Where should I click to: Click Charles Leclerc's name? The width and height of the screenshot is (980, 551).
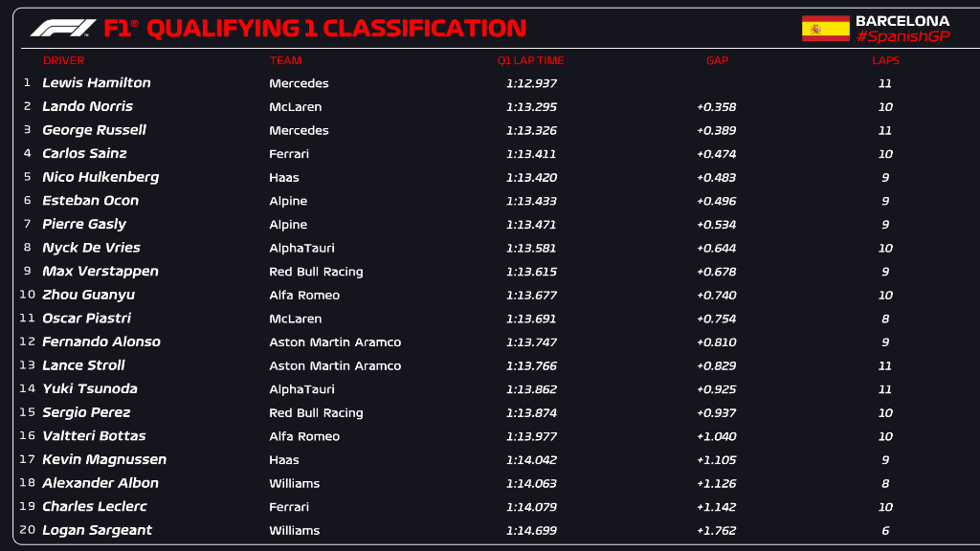95,507
